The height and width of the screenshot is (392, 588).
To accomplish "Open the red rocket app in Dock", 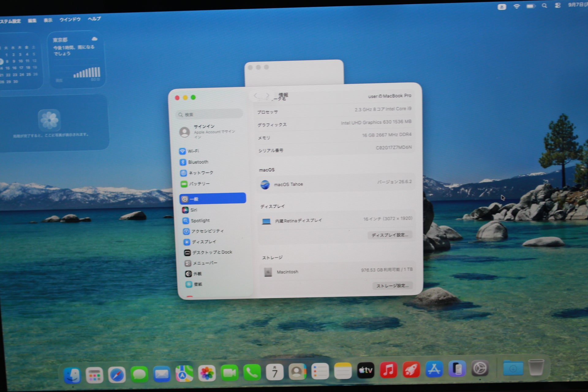I will coord(411,370).
